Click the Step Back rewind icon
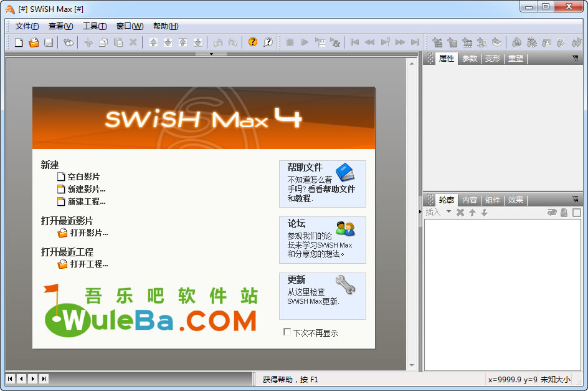Image resolution: width=588 pixels, height=391 pixels. (x=370, y=42)
